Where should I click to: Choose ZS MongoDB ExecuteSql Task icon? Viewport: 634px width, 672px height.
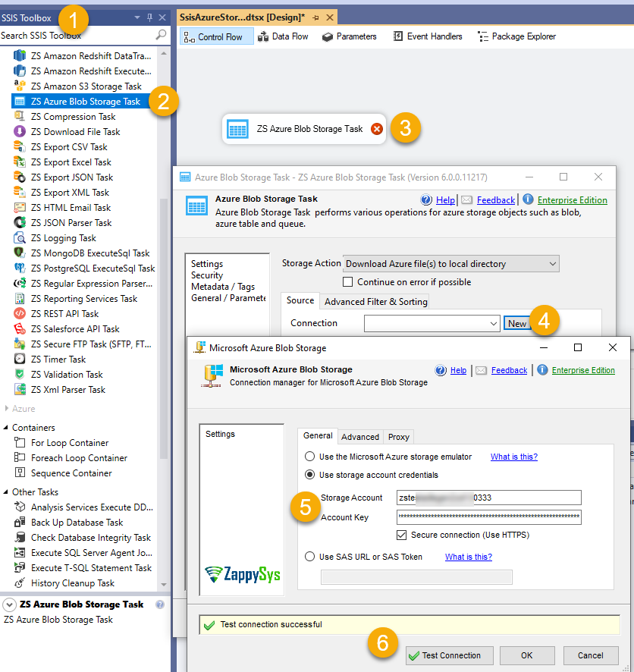pyautogui.click(x=20, y=253)
